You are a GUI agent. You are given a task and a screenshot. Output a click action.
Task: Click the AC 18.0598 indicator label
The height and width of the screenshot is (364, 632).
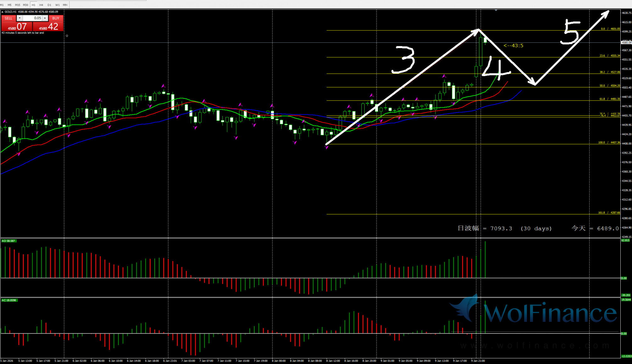click(9, 300)
